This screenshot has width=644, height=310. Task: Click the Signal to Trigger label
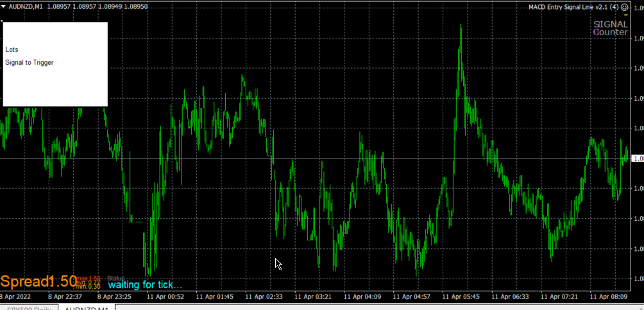pos(30,62)
